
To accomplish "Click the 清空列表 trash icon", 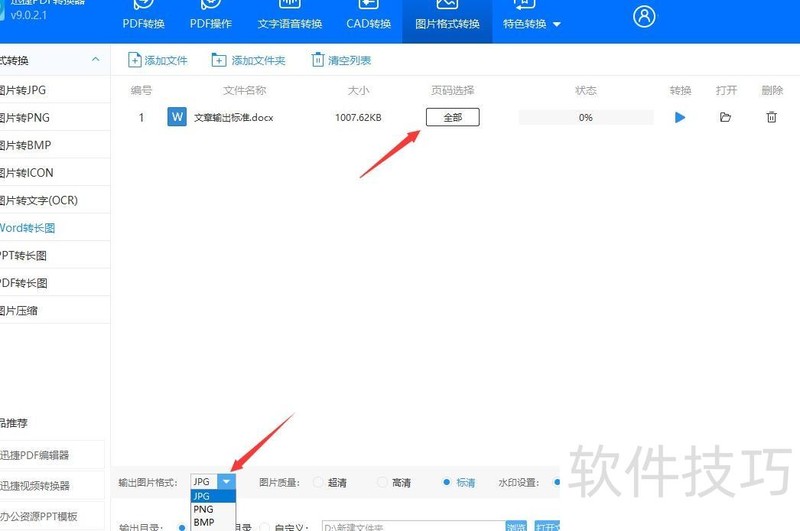I will coord(317,60).
